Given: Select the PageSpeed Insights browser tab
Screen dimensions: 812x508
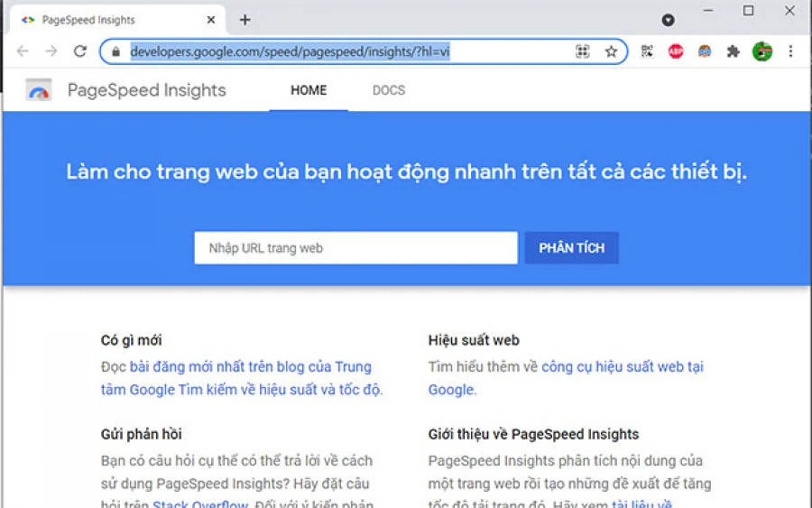Looking at the screenshot, I should (x=118, y=20).
